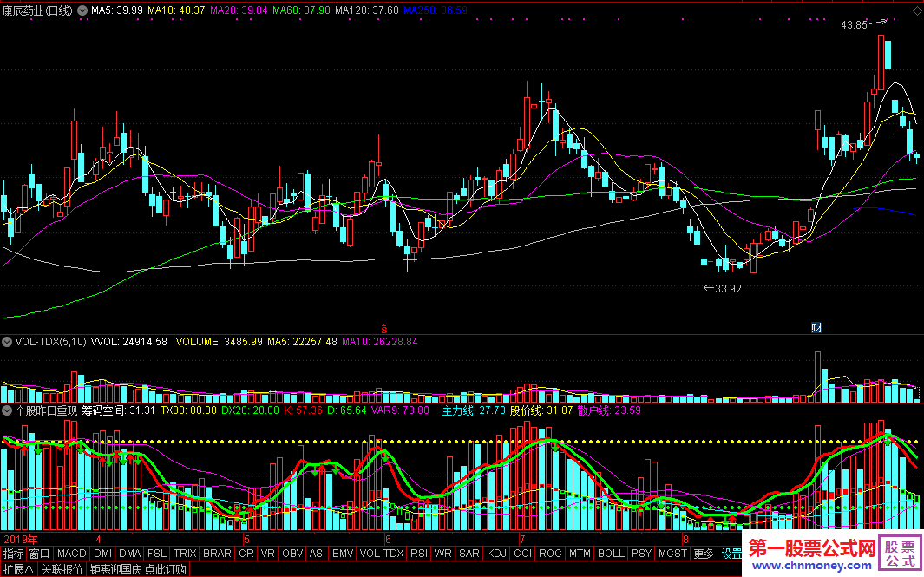924x577 pixels.
Task: Click the 2019年 time axis label
Action: click(21, 540)
